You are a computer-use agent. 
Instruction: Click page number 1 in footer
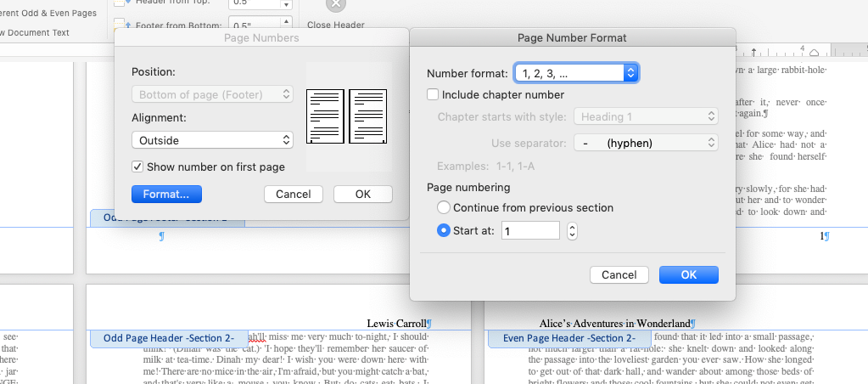click(x=823, y=236)
